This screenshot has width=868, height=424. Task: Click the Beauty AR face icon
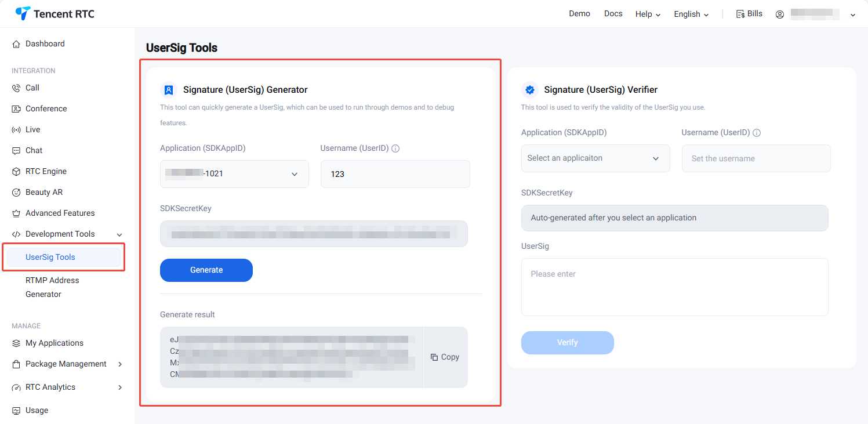(16, 193)
